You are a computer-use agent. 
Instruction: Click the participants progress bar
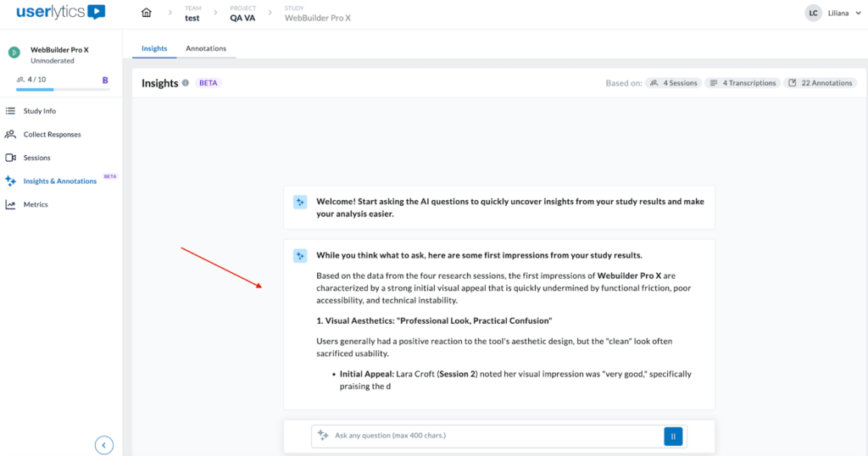(53, 89)
